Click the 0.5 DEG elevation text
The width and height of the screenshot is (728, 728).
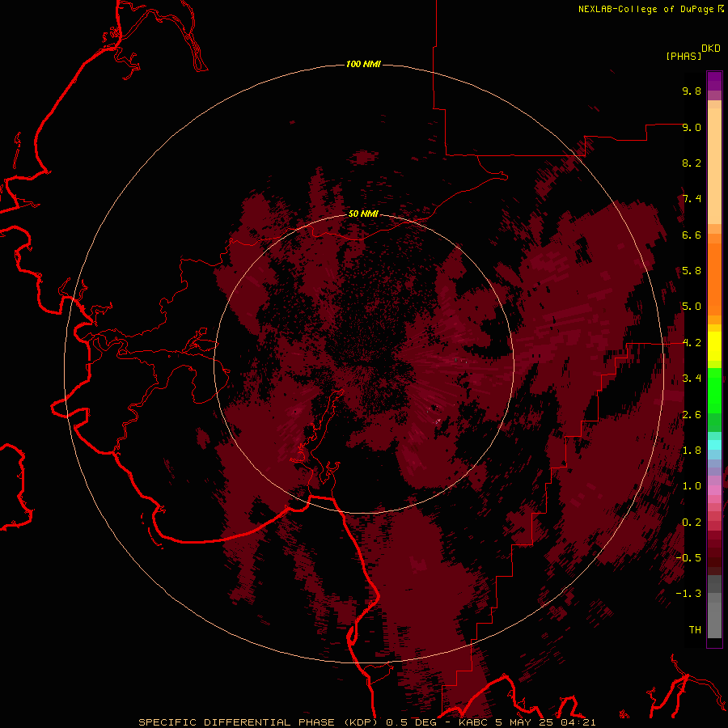point(410,722)
